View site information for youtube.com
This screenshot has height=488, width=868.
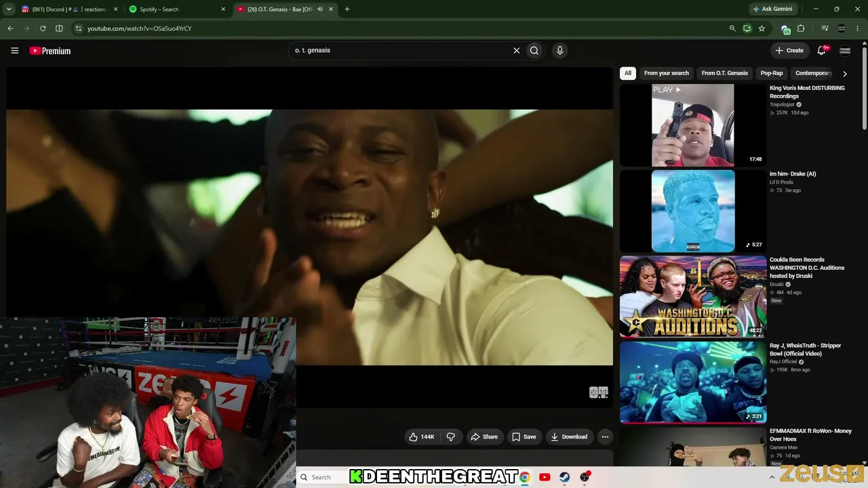click(79, 28)
